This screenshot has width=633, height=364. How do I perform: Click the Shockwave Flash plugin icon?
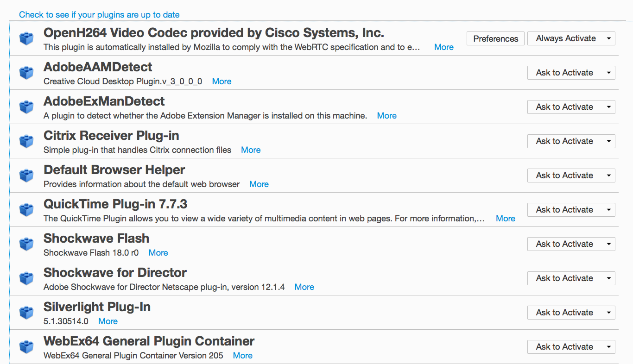pos(26,244)
